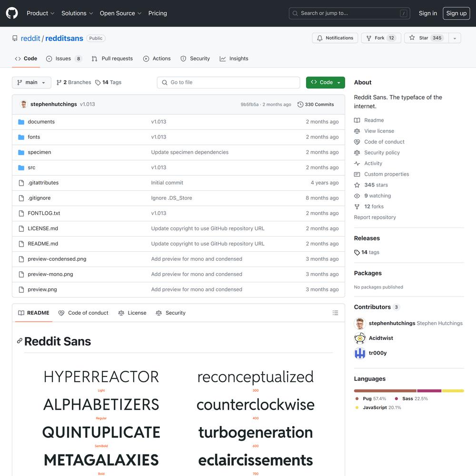Open 330 Commits history link

click(316, 104)
